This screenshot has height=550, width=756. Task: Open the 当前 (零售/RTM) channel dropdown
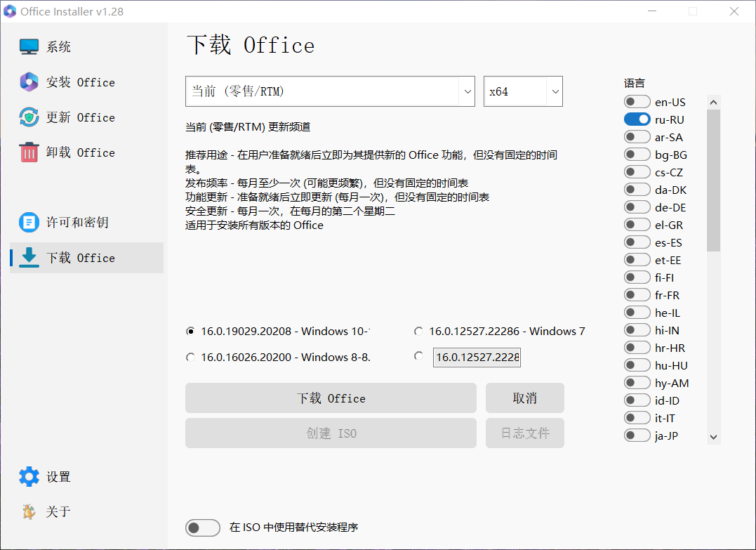331,91
